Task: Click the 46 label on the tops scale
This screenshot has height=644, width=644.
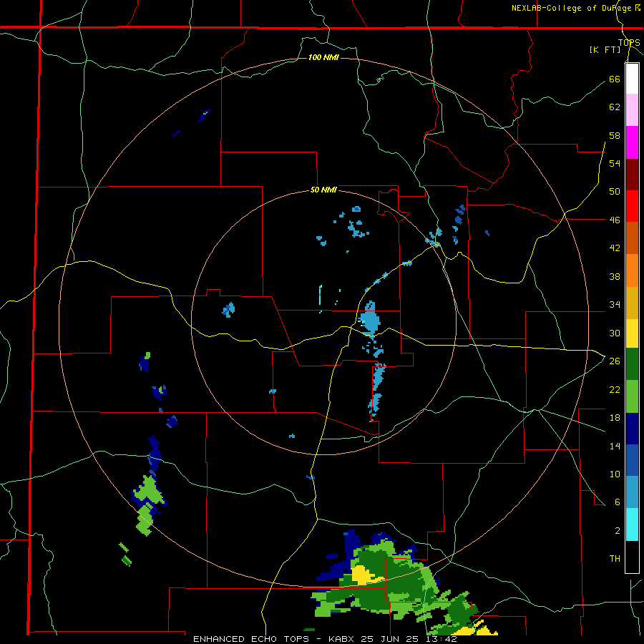Action: click(615, 220)
